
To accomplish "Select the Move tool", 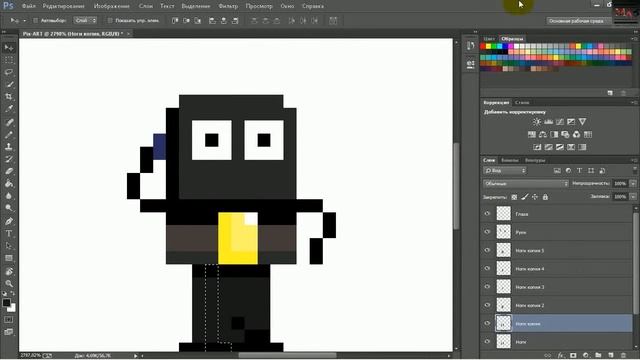I will 9,48.
